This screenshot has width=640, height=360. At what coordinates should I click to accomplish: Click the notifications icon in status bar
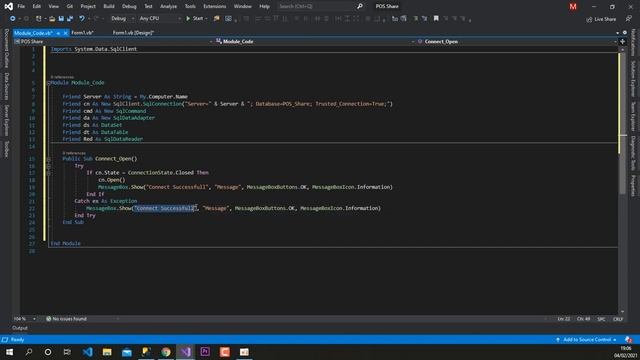pyautogui.click(x=628, y=340)
